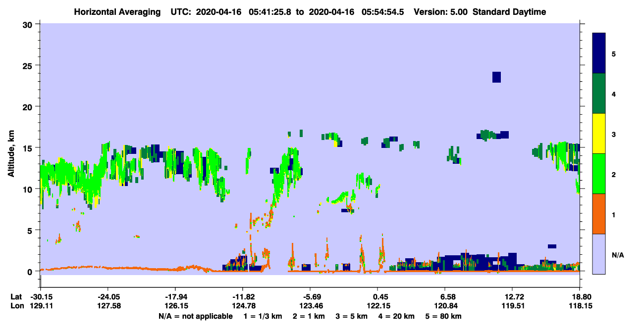Click the colorbar label '3'

614,135
